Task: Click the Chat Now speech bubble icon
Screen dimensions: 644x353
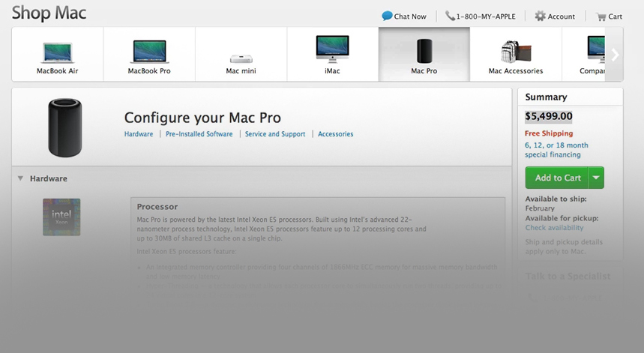Action: 387,16
